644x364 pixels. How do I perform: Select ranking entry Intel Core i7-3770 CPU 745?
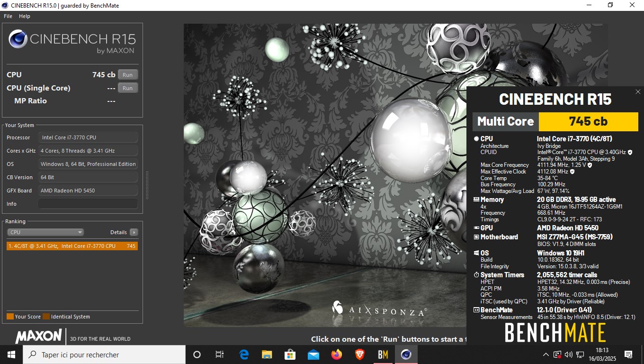coord(72,246)
